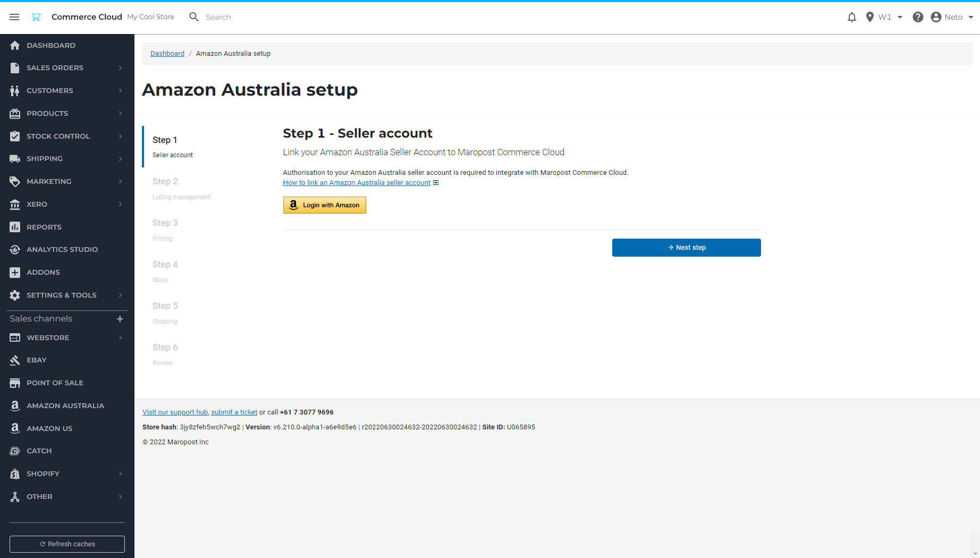Screen dimensions: 980x558
Task: Expand the Stock Control chevron
Action: [x=121, y=136]
